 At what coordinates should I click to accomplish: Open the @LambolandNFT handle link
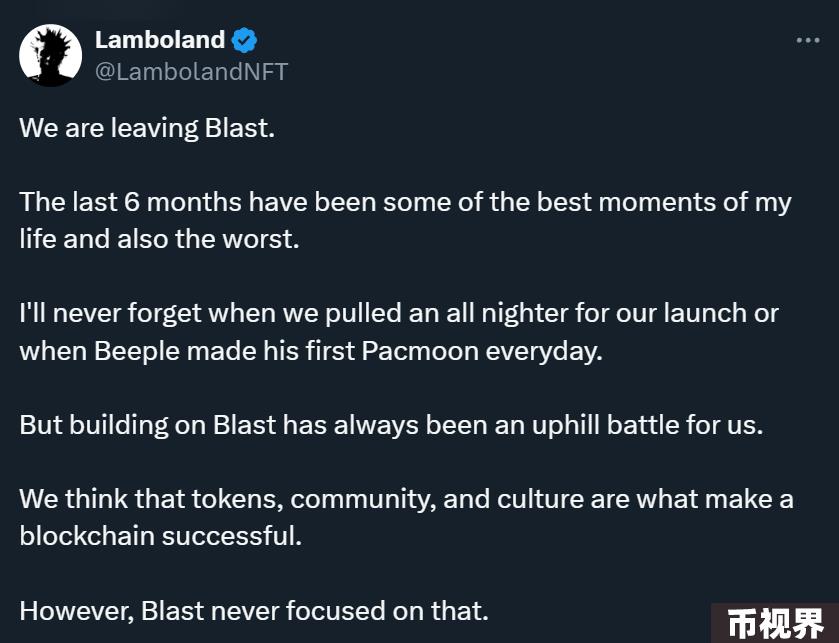coord(192,72)
